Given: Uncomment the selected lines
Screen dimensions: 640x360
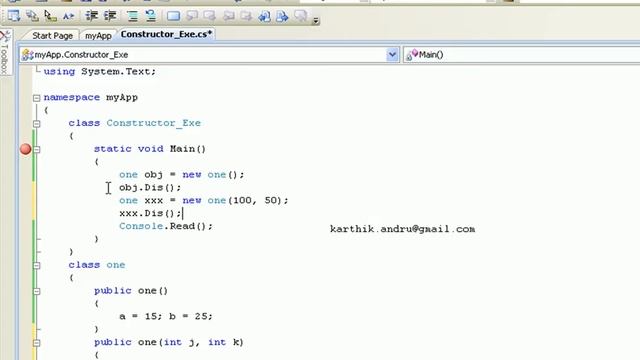Looking at the screenshot, I should (151, 16).
